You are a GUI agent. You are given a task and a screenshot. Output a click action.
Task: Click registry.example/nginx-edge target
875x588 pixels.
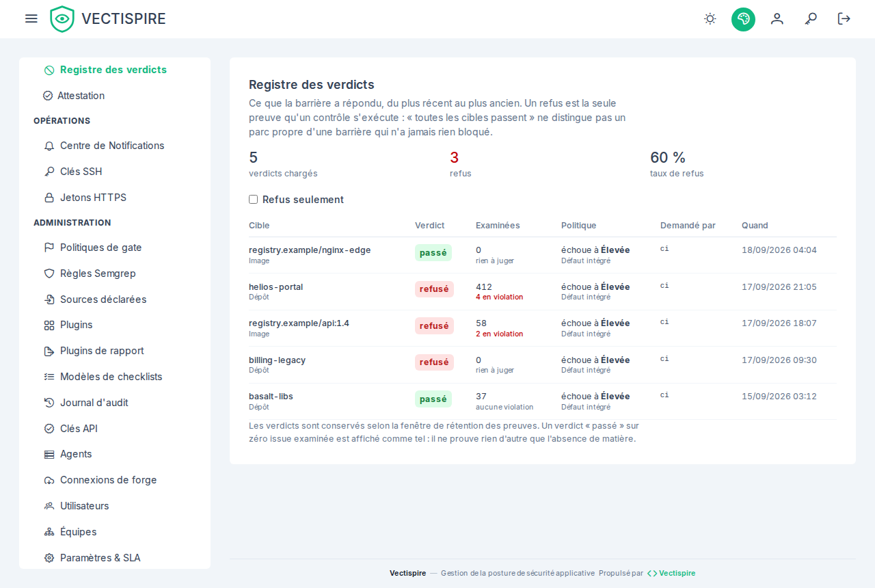(x=310, y=250)
